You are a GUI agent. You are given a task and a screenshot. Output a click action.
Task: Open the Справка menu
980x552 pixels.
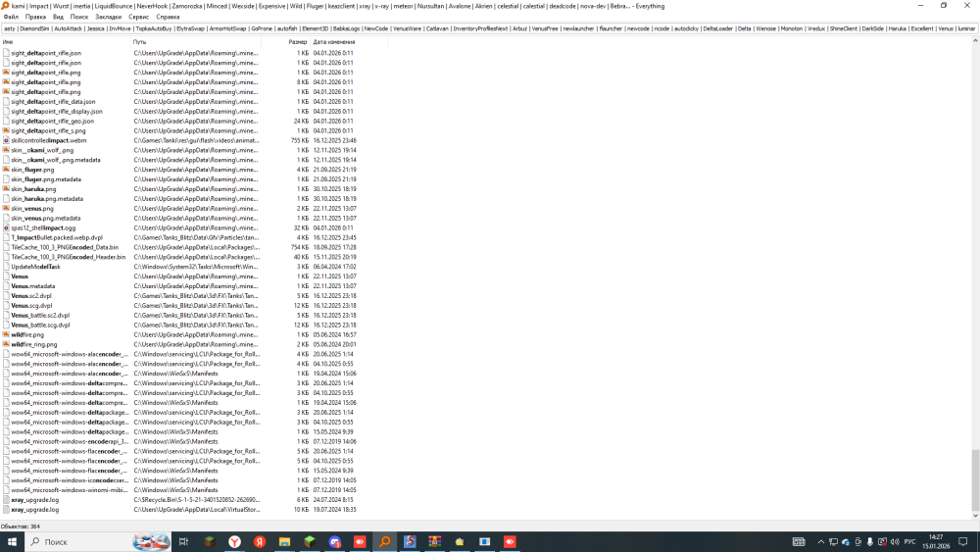click(168, 17)
